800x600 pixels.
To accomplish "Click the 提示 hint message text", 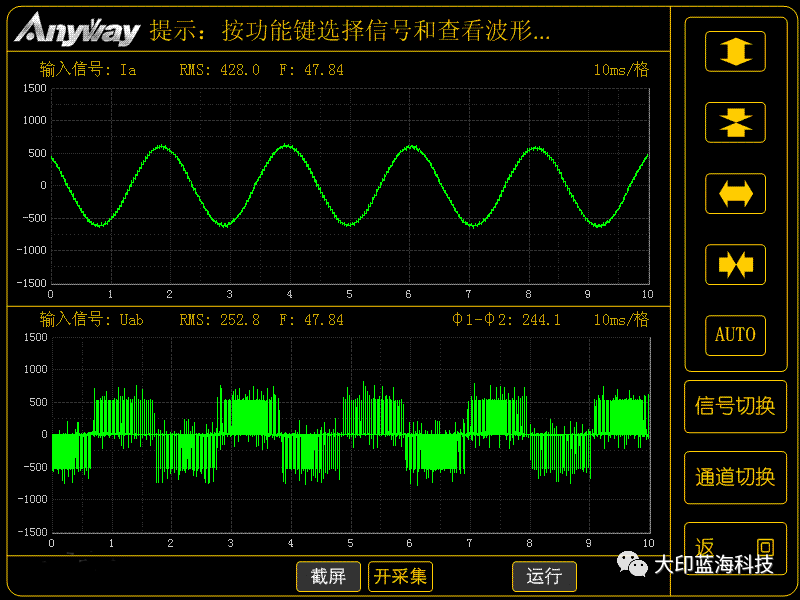I will coord(350,31).
